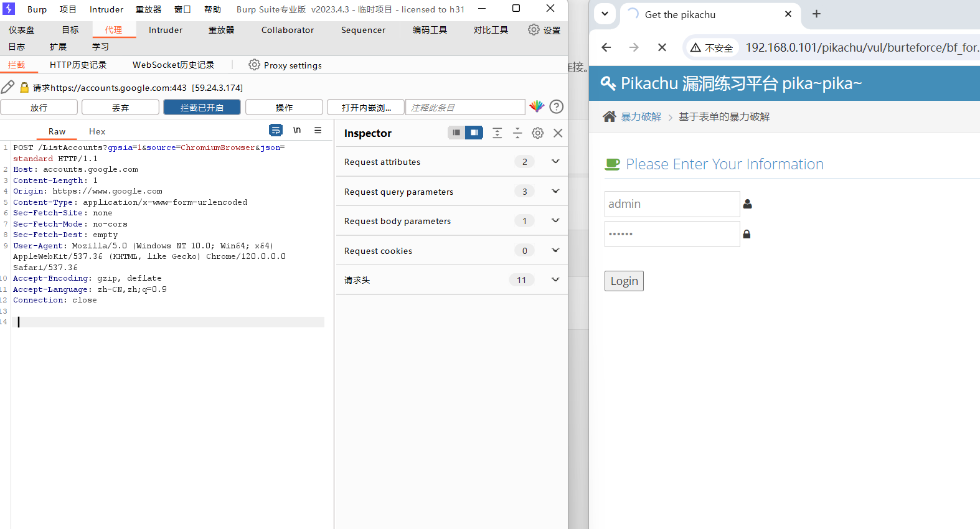The height and width of the screenshot is (529, 980).
Task: Click the 暴力破解 breadcrumb link
Action: point(641,116)
